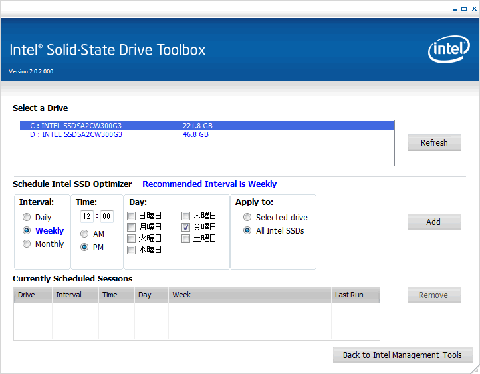Maximize the Toolbox window
The image size is (480, 374).
pos(464,9)
